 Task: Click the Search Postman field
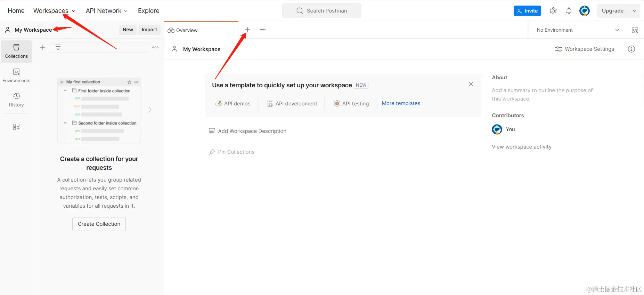[x=321, y=11]
